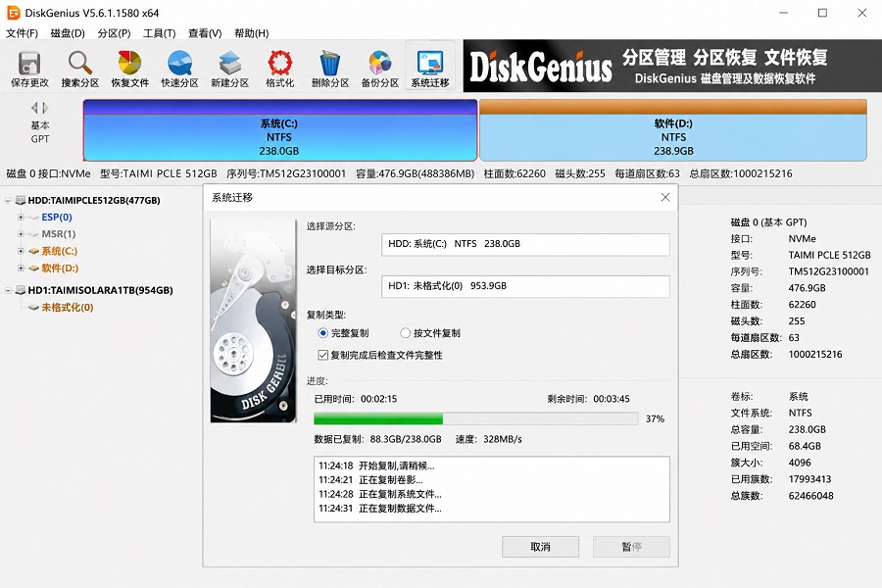Select MSR(1) partition label in tree
Image resolution: width=882 pixels, height=588 pixels.
59,234
